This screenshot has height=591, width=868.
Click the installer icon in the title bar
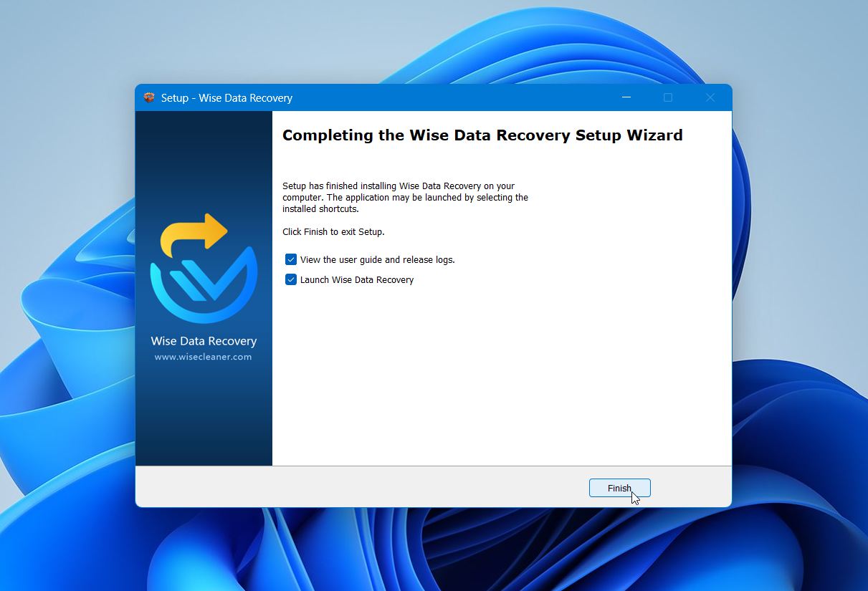(x=149, y=97)
